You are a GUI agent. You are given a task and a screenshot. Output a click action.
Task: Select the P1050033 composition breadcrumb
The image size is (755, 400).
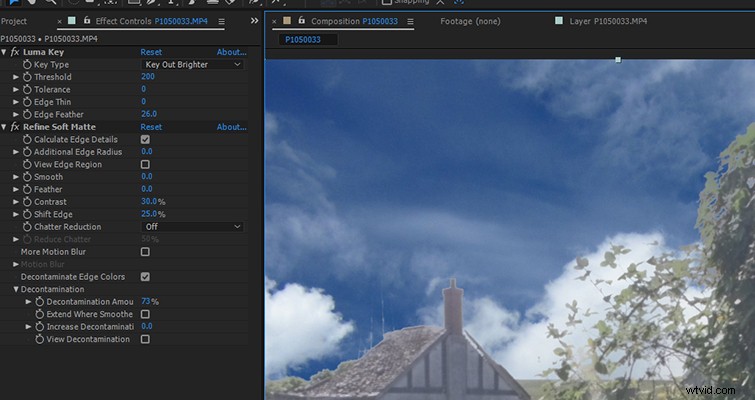303,39
